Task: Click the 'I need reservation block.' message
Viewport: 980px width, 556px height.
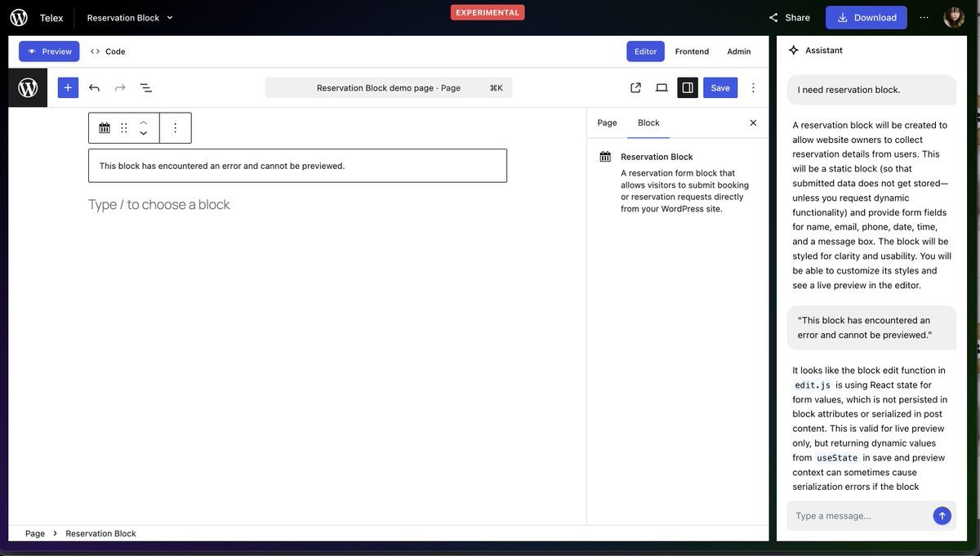Action: 871,90
